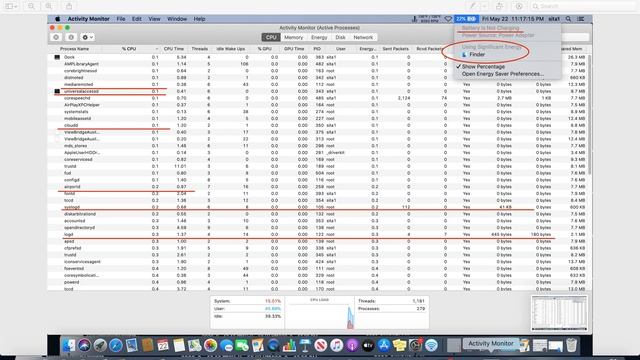Open the battery status menu bar icon
This screenshot has width=640, height=360.
pos(466,19)
